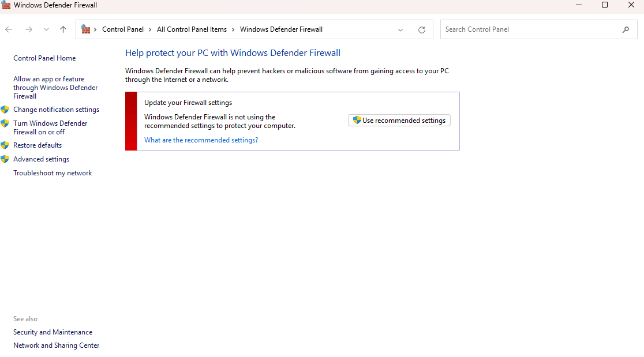Open the address bar history dropdown
The image size is (644, 357).
[400, 30]
